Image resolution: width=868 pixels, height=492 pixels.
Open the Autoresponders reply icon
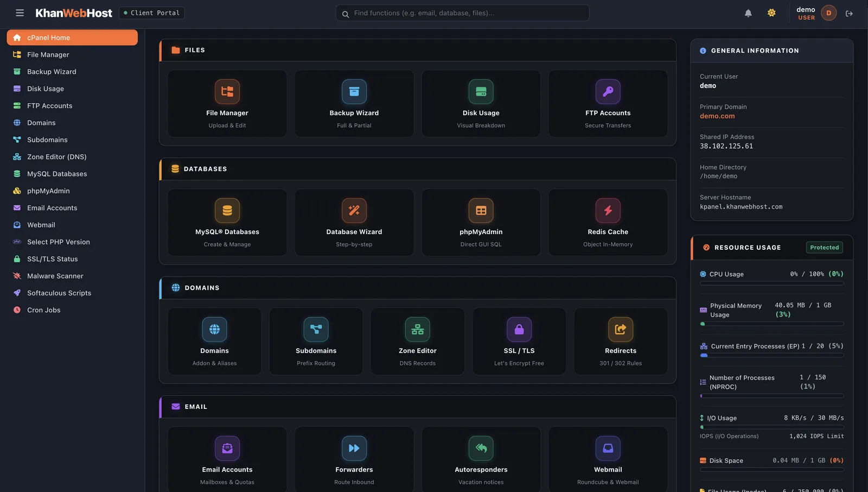pyautogui.click(x=481, y=449)
